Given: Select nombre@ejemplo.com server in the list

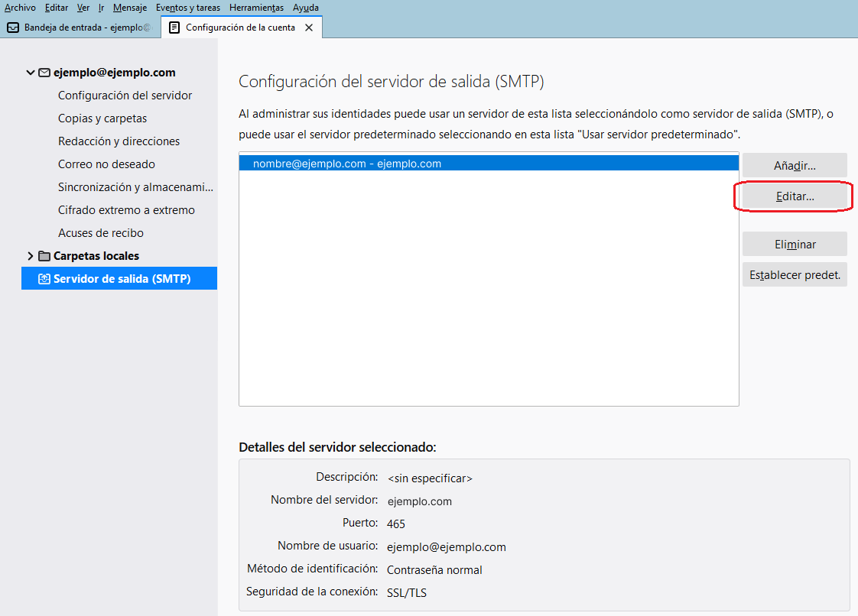Looking at the screenshot, I should [x=346, y=164].
